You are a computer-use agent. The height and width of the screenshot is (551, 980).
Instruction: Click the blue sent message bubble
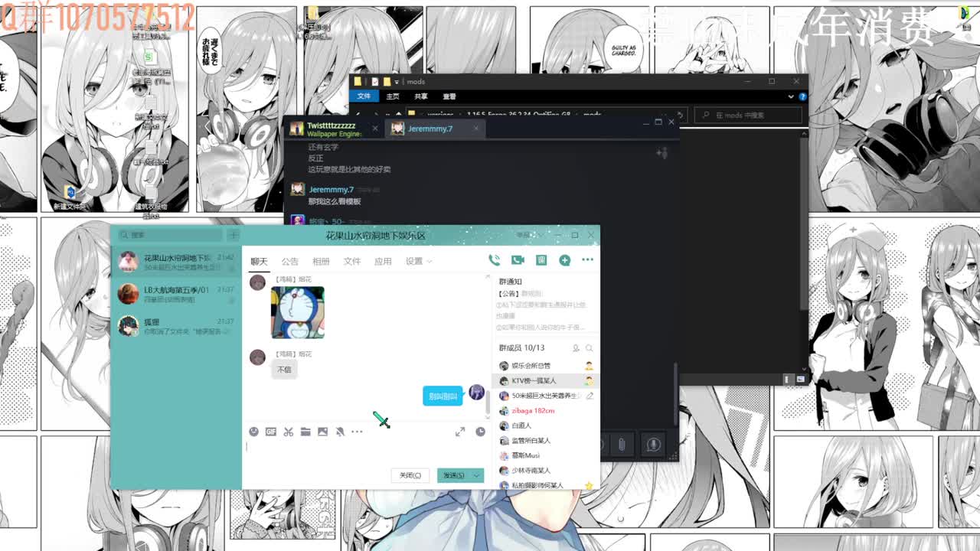coord(443,396)
